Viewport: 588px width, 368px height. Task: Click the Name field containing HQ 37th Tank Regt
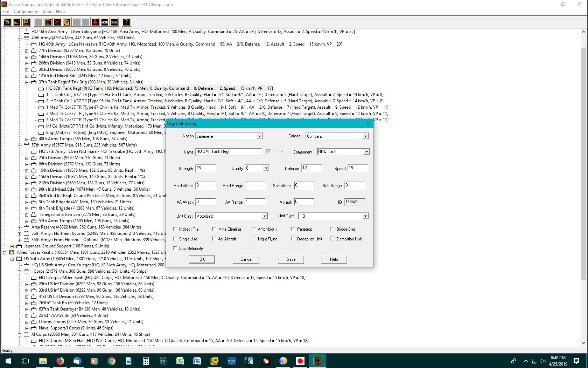click(x=228, y=151)
